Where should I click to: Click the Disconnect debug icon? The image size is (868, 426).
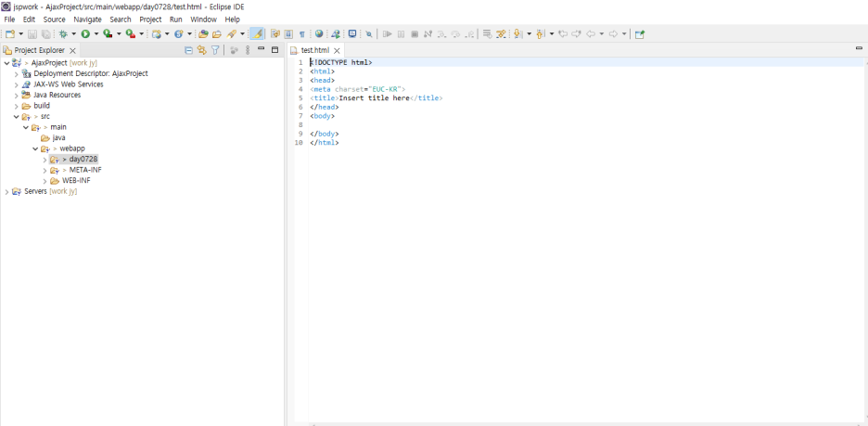pos(428,33)
